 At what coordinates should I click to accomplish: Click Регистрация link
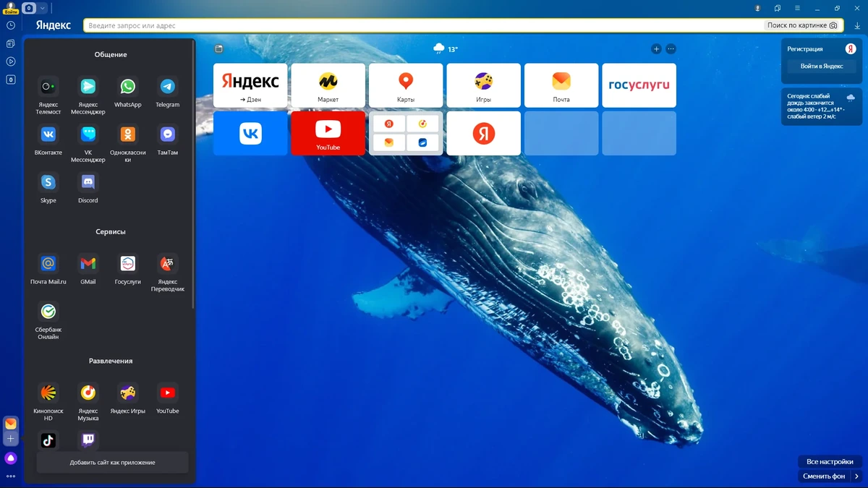pyautogui.click(x=805, y=49)
